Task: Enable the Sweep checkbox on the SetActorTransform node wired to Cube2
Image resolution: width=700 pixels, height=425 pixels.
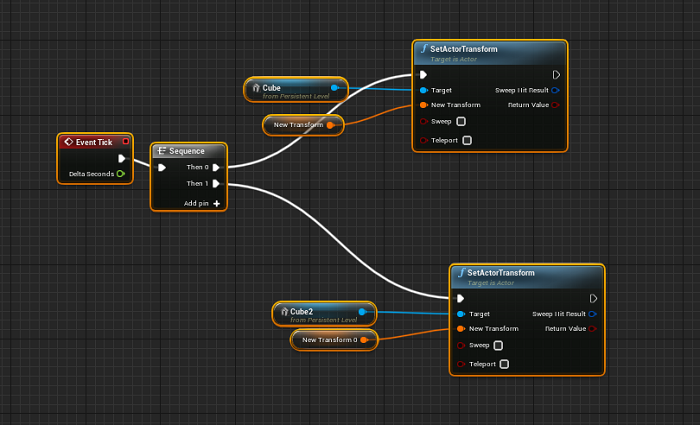Action: [498, 346]
